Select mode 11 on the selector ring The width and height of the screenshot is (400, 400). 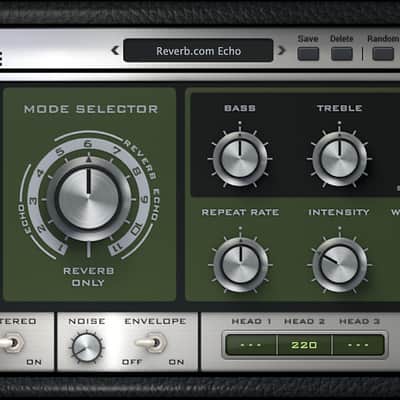117,247
